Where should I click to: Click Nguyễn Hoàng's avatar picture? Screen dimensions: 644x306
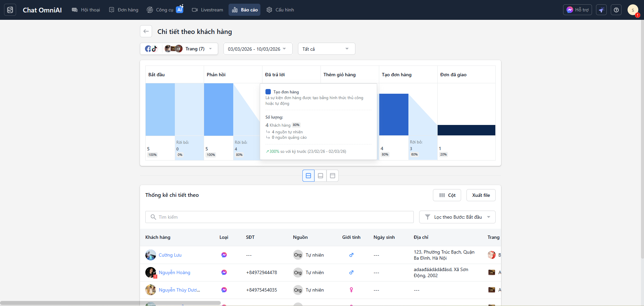151,272
